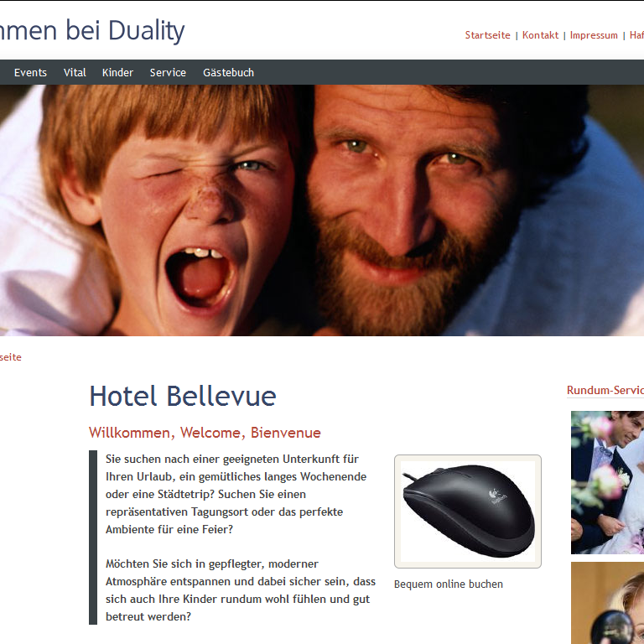The height and width of the screenshot is (644, 644).
Task: Click the Sie suchen nach paragraph text
Action: [x=236, y=494]
